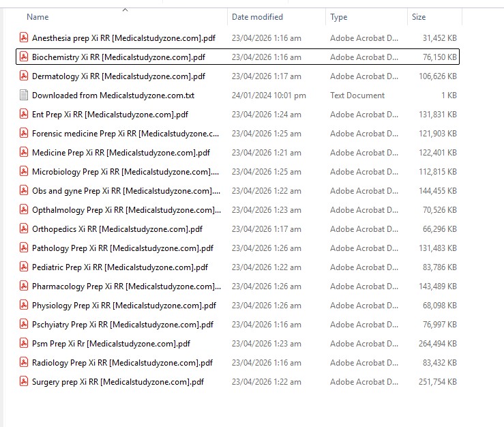Viewport: 504px width, 427px height.
Task: Sort files by the Name column header
Action: coord(38,17)
